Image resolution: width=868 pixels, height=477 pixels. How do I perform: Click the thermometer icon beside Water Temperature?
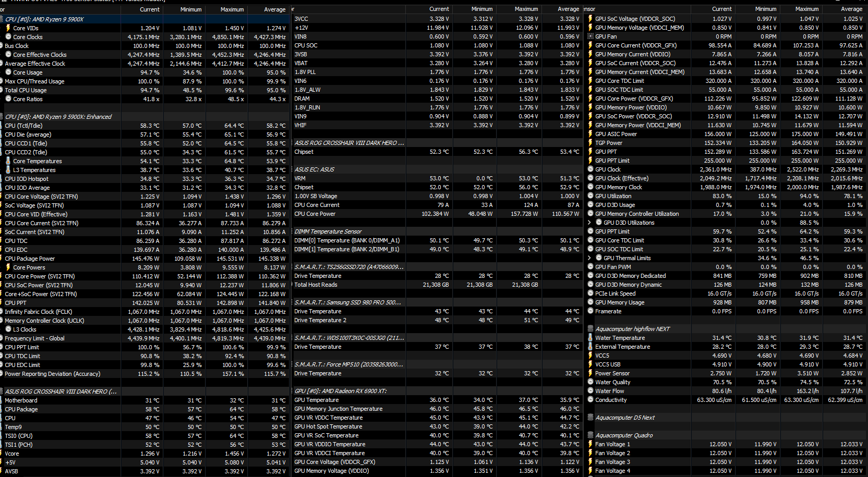[590, 338]
